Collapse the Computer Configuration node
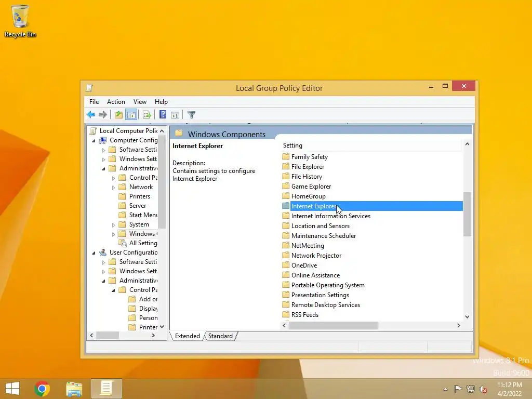This screenshot has height=399, width=532. [94, 140]
